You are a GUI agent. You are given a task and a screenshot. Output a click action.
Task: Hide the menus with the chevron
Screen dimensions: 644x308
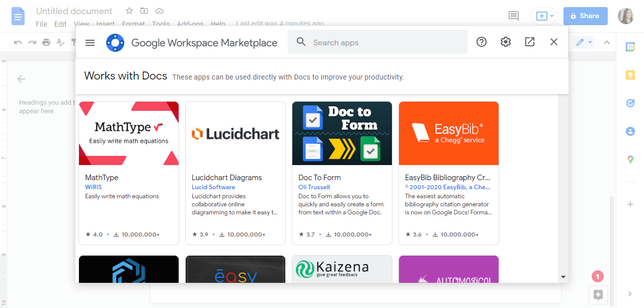click(607, 42)
